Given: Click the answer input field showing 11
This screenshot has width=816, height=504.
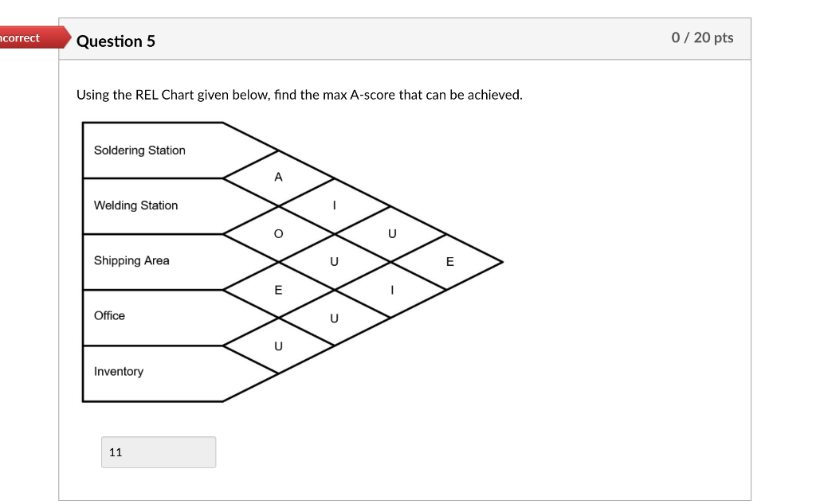Looking at the screenshot, I should click(x=158, y=452).
